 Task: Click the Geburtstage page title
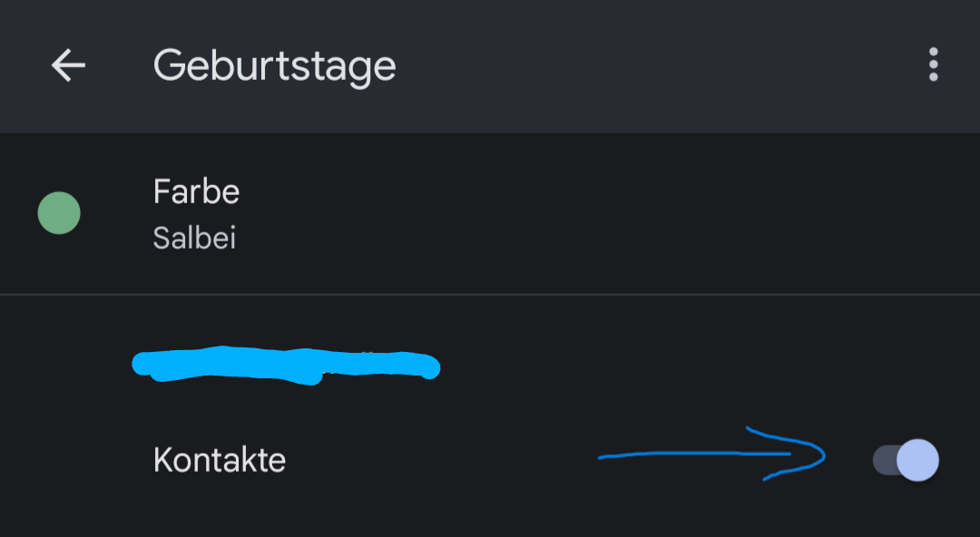[274, 66]
